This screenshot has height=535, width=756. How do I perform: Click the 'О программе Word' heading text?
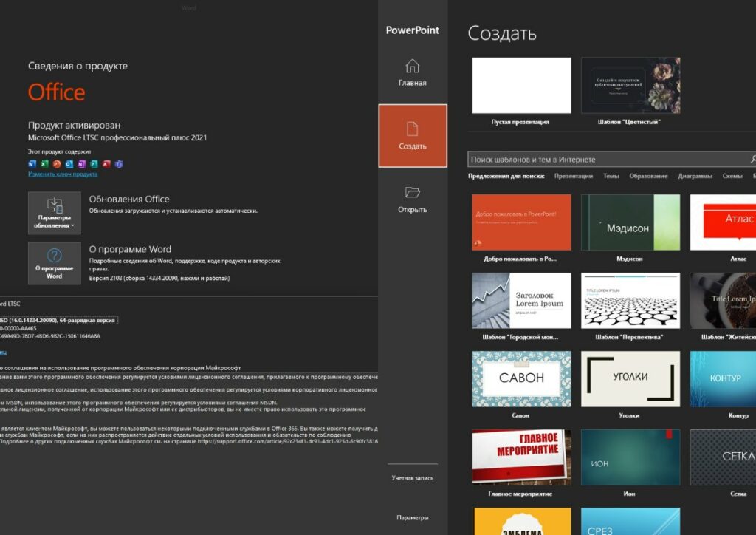tap(130, 249)
